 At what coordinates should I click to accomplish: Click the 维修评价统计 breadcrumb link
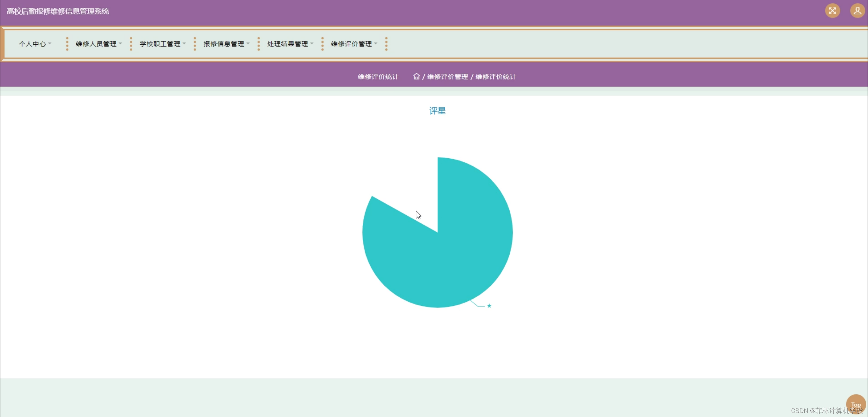[496, 77]
